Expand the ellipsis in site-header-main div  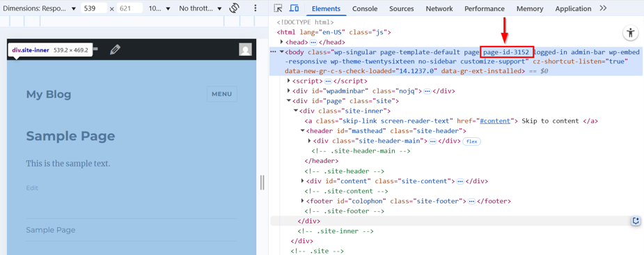432,141
